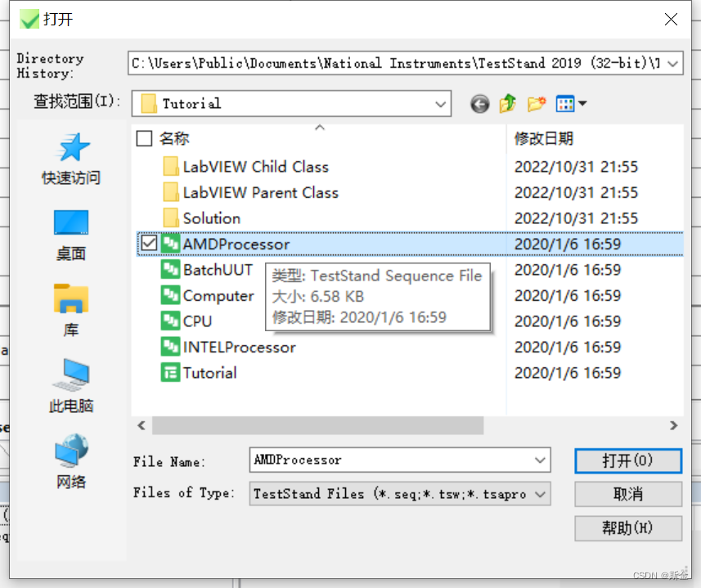Click the 取消 Cancel button
The image size is (701, 588).
[x=628, y=494]
